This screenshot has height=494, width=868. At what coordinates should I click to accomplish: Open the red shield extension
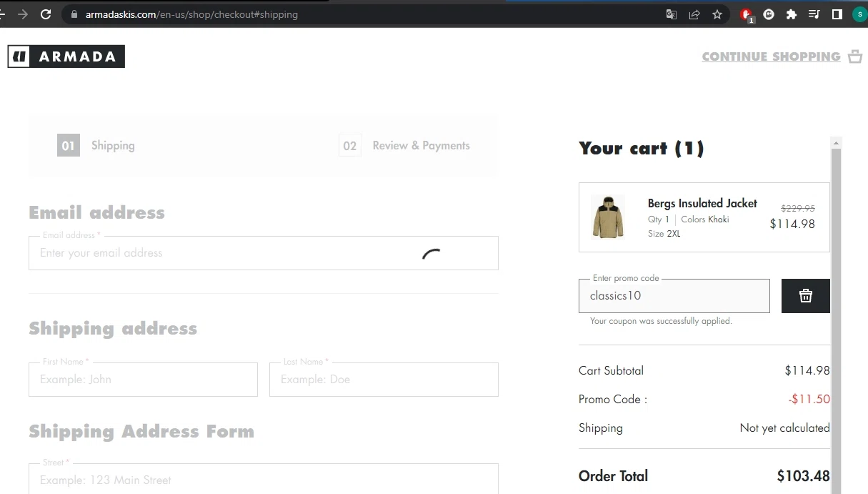point(747,14)
